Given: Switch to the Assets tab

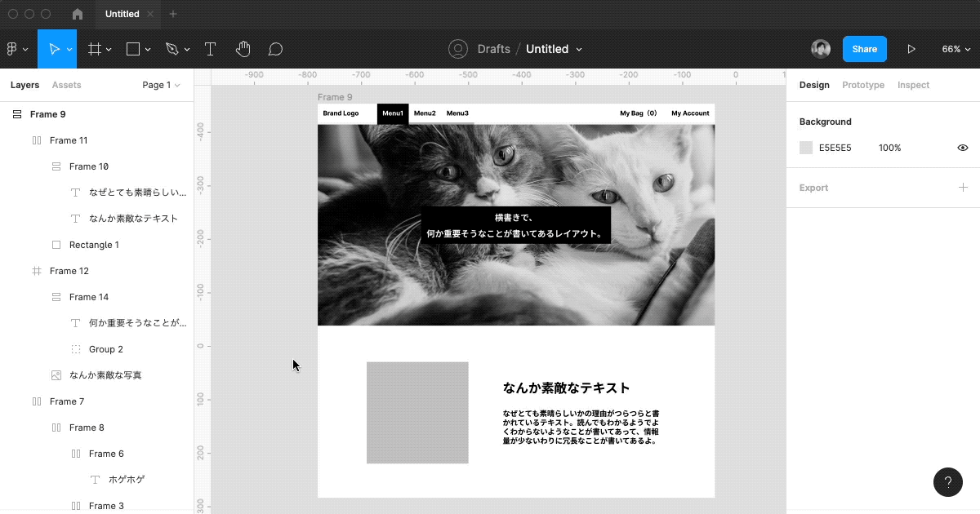Looking at the screenshot, I should tap(66, 85).
